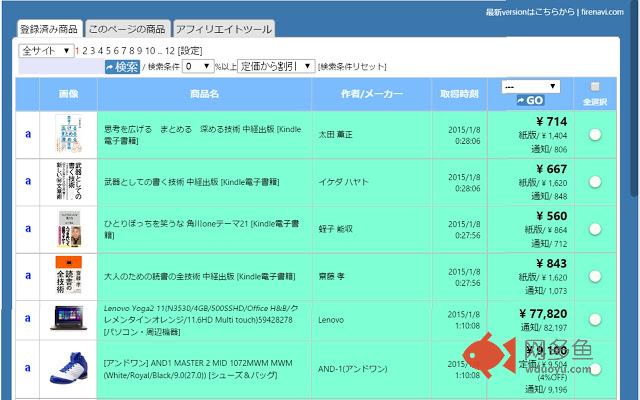Switch to the このページの商品 tab
Image resolution: width=640 pixels, height=400 pixels.
pyautogui.click(x=127, y=29)
